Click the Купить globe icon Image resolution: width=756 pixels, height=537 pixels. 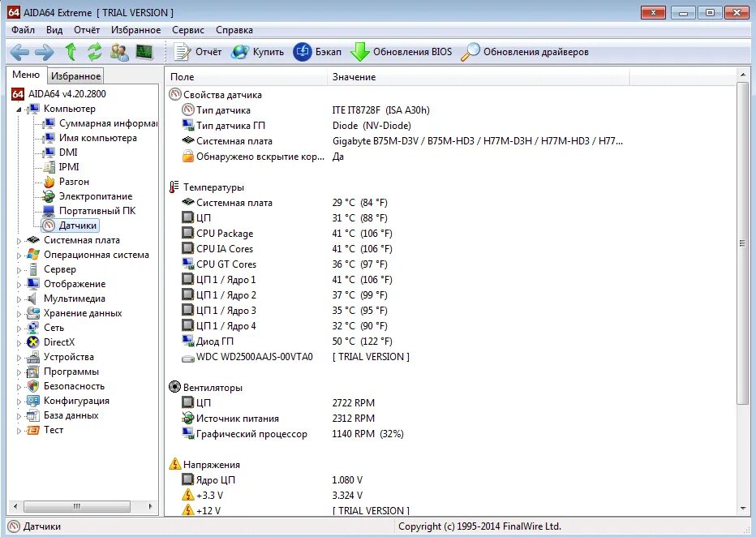pos(239,52)
